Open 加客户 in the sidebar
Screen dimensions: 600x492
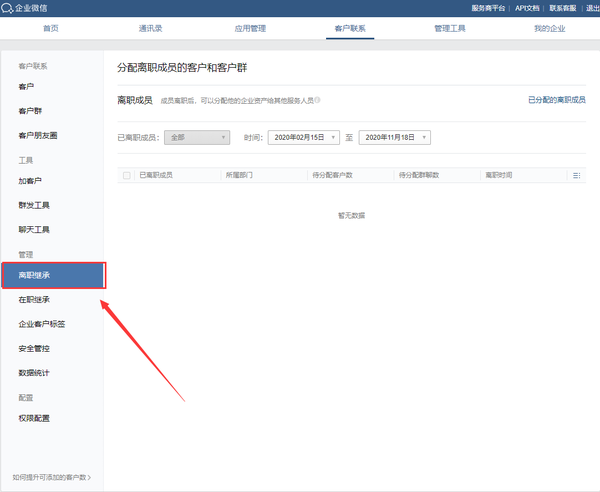(30, 181)
